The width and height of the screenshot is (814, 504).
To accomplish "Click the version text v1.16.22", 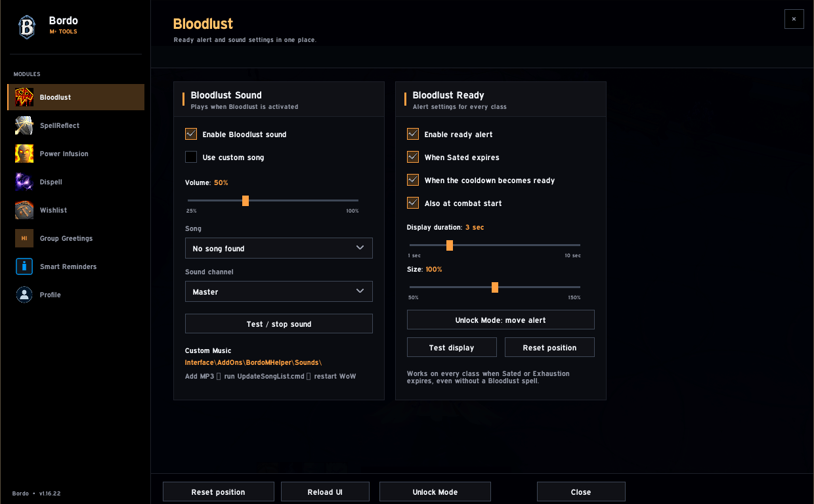I will click(50, 493).
